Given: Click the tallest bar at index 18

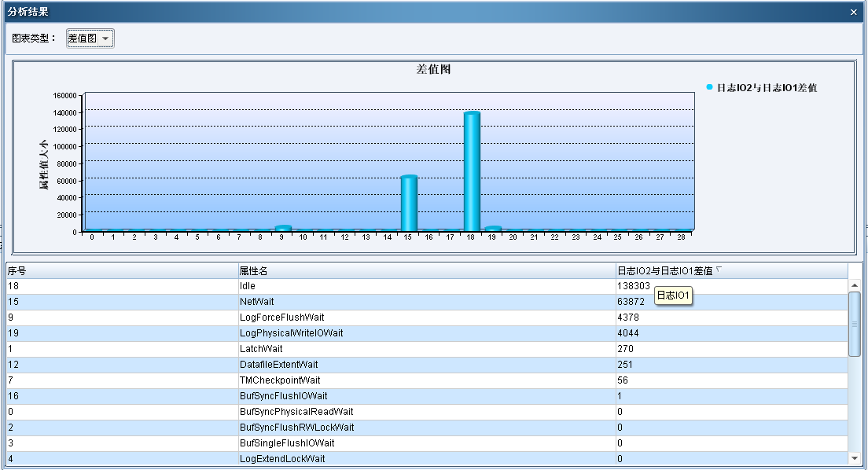Looking at the screenshot, I should click(471, 171).
